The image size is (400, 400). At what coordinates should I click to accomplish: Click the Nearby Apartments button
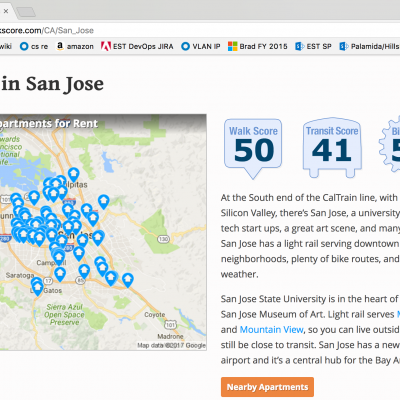(x=267, y=387)
